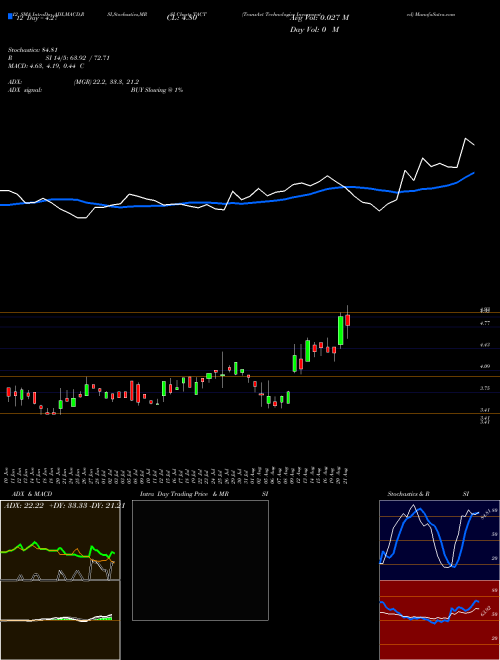Viewport: 500px width, 660px height.
Task: Select the '(MGR) 22.2, 33.3, 21.2' ADX values
Action: 106,82
